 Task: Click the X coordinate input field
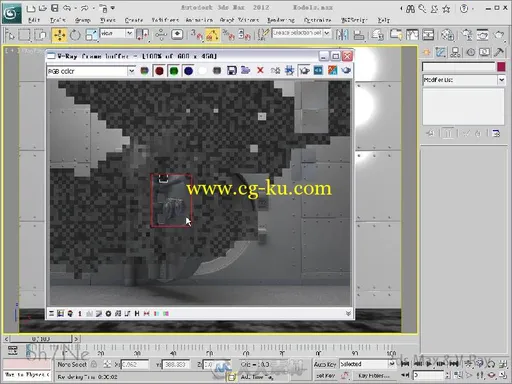134,365
